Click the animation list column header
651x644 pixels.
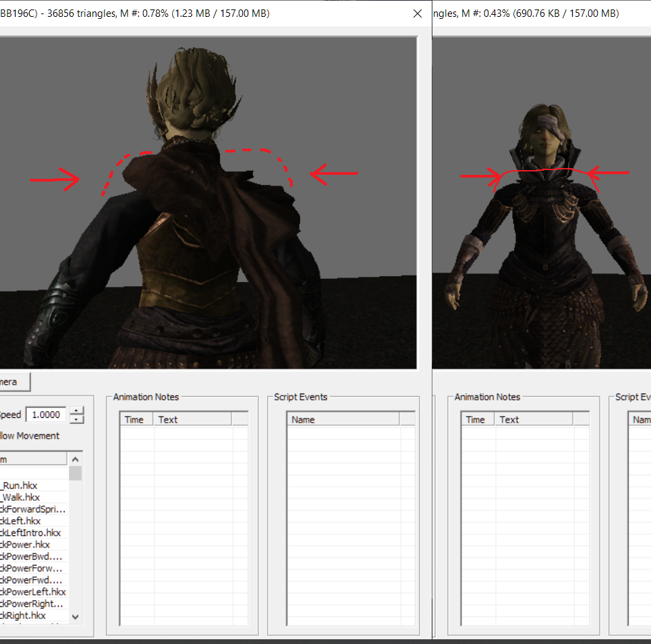pos(33,459)
